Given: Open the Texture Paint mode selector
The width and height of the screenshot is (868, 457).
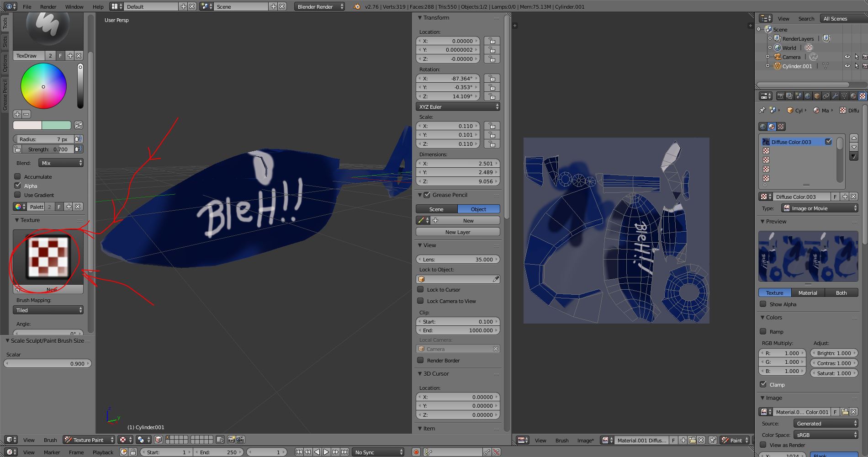Looking at the screenshot, I should pos(89,440).
